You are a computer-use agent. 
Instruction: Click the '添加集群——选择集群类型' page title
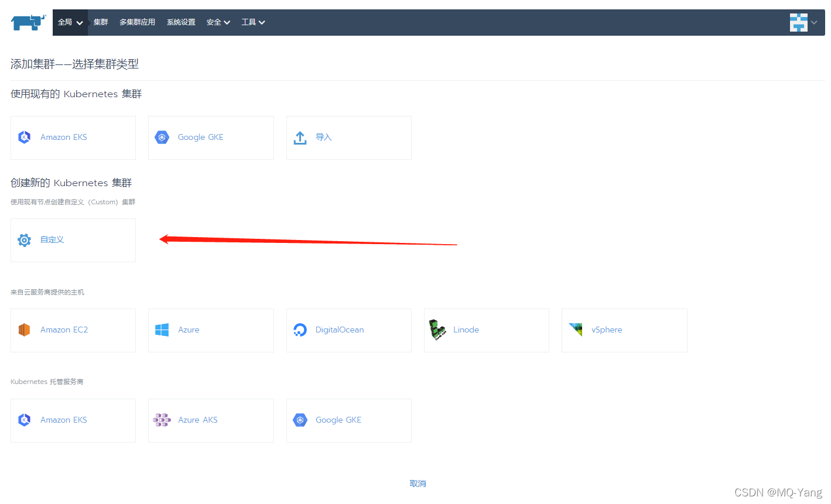75,64
